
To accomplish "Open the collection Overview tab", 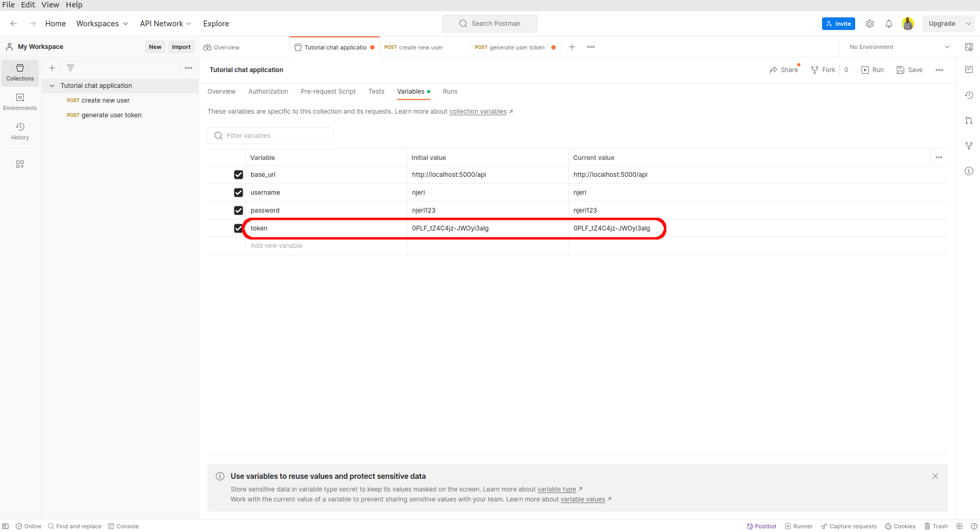I will [x=221, y=92].
